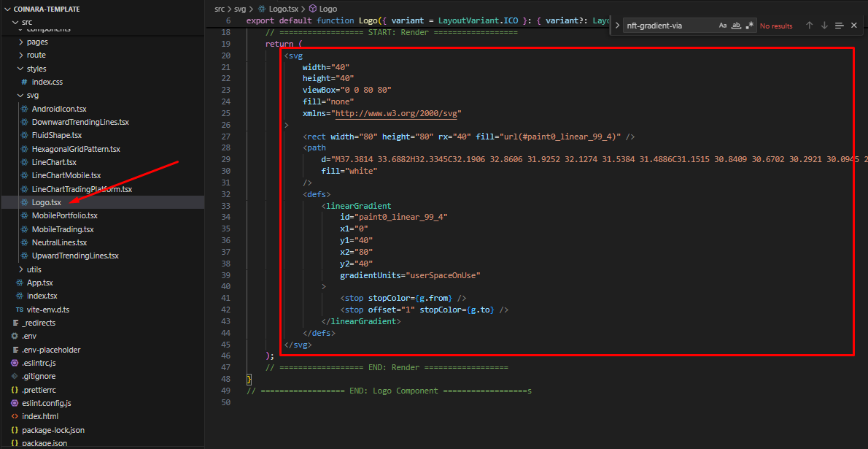Click the CSS hash icon beside index.css
The height and width of the screenshot is (449, 868).
[24, 82]
